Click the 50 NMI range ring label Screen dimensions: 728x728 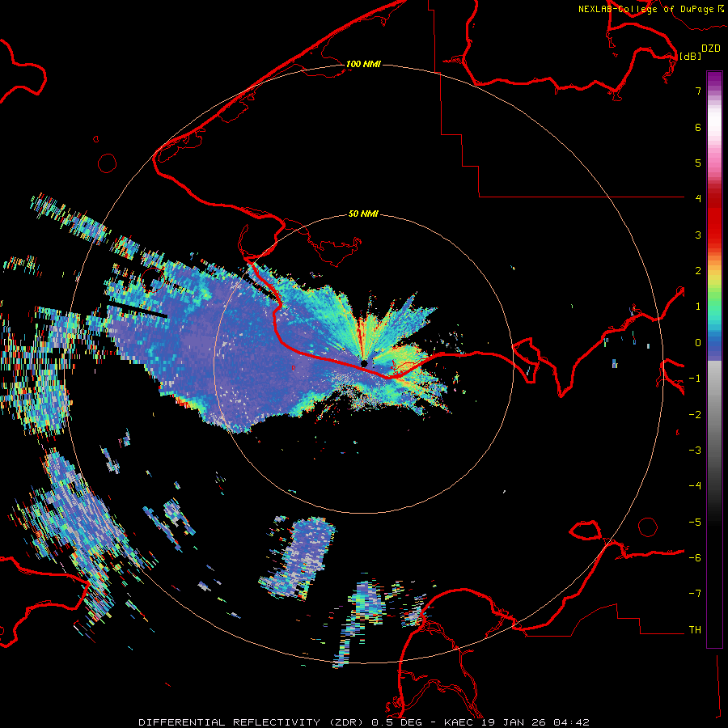point(363,214)
